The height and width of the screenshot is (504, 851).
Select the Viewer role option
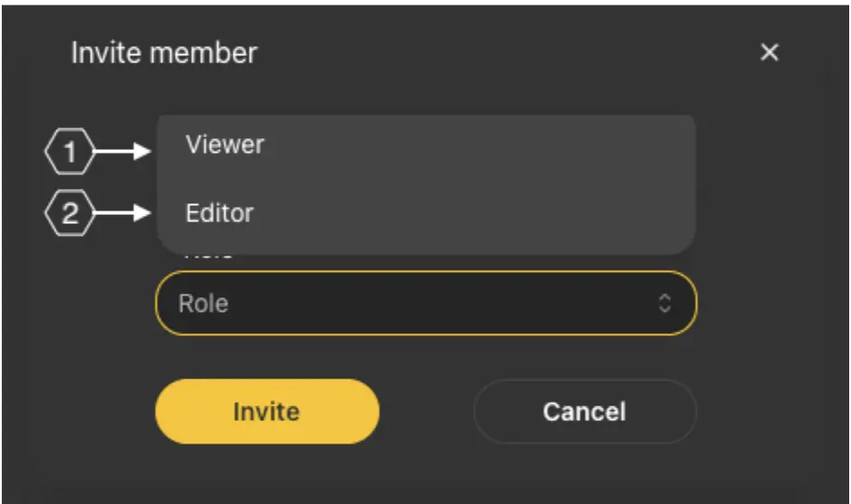point(225,145)
